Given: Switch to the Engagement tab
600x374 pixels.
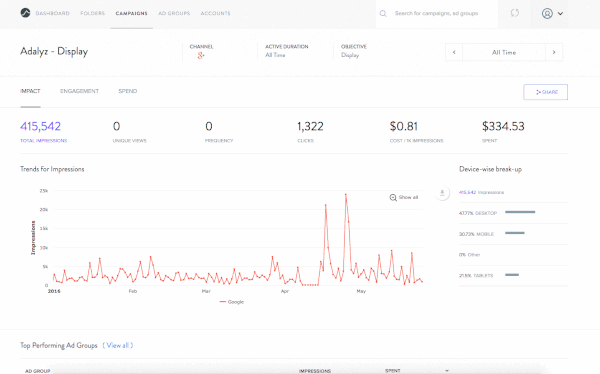Looking at the screenshot, I should 79,91.
